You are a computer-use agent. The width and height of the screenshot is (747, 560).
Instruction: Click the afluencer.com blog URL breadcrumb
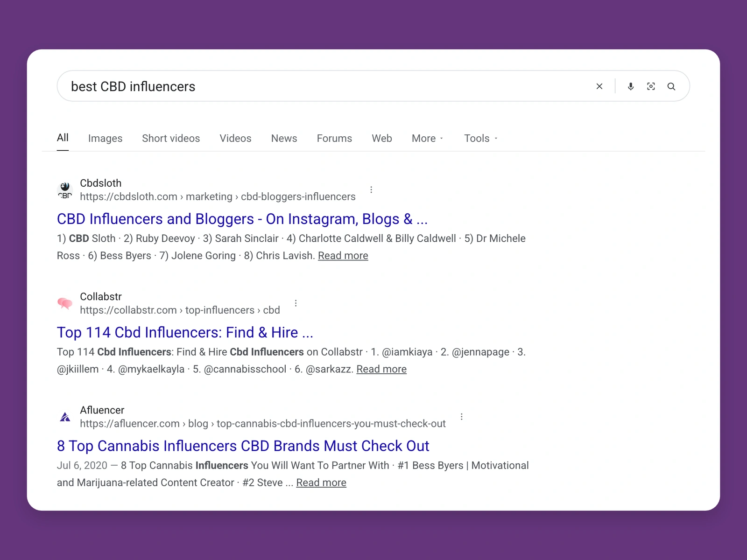click(x=263, y=423)
